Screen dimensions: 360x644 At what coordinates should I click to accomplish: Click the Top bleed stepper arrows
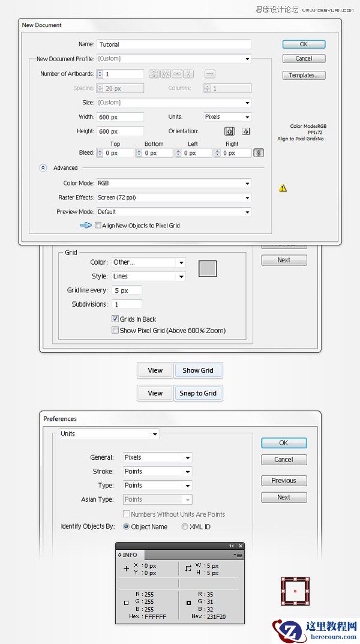[x=100, y=153]
